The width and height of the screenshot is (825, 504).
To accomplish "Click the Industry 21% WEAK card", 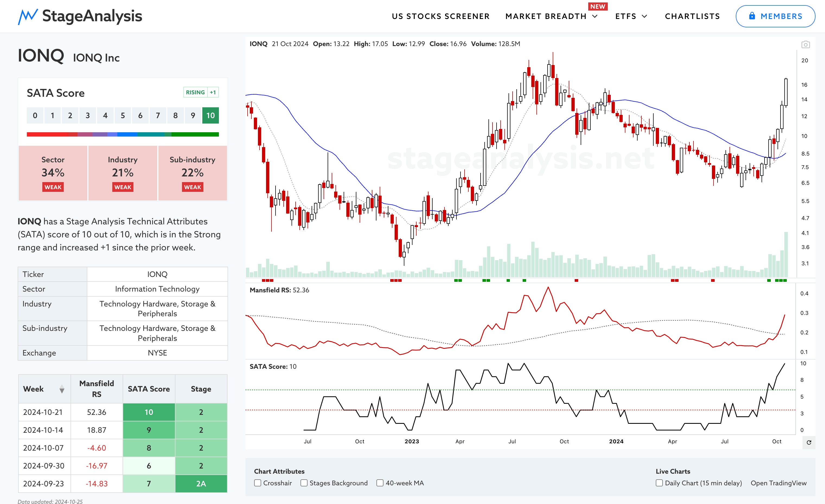I will point(123,173).
